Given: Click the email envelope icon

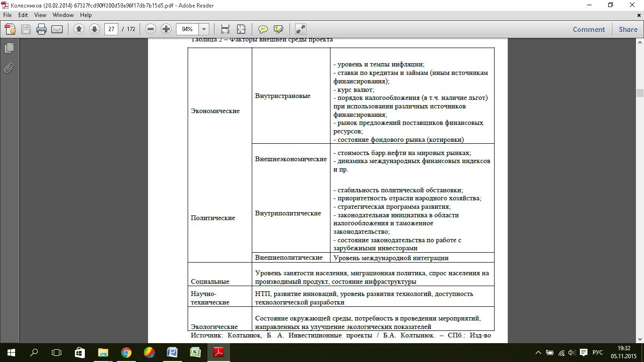Looking at the screenshot, I should [57, 29].
